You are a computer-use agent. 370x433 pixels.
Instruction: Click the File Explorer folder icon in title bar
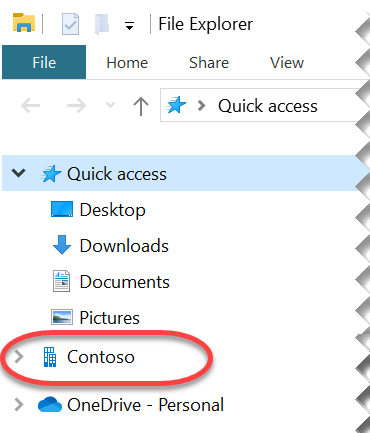tap(24, 23)
